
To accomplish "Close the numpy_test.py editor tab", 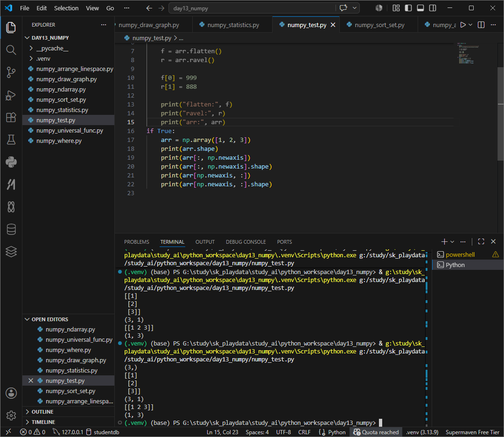I will pos(333,25).
